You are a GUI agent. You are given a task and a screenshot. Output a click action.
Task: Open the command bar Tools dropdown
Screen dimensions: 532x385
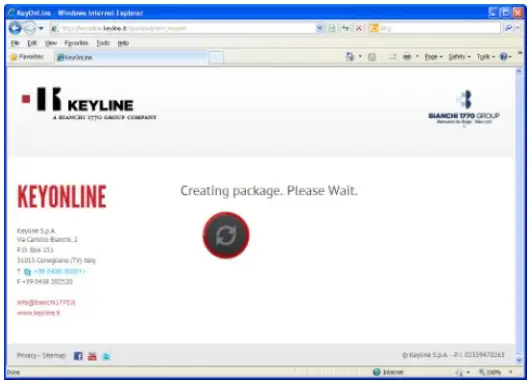pos(486,57)
